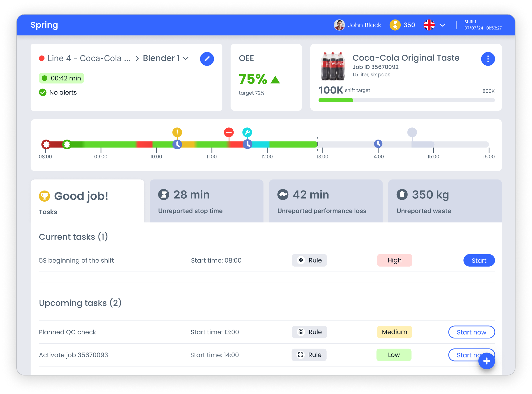Click Start now for Planned QC check

471,332
